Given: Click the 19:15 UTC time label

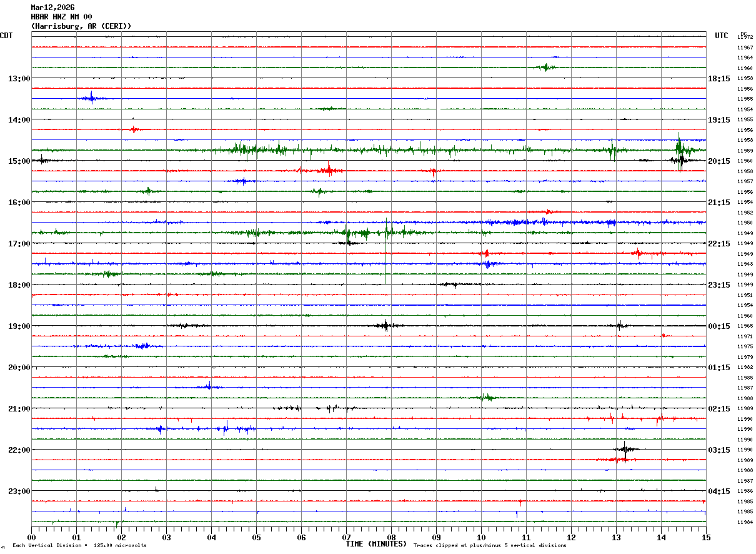Looking at the screenshot, I should coord(719,120).
